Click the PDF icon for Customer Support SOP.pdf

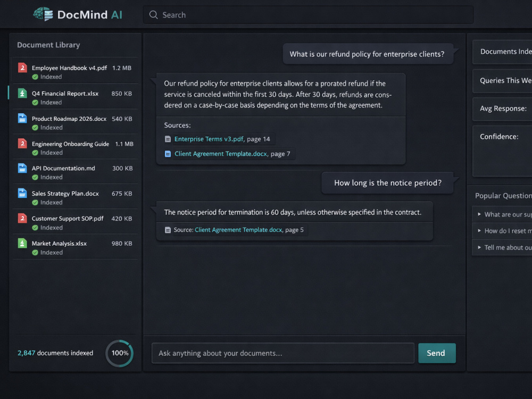tap(22, 219)
